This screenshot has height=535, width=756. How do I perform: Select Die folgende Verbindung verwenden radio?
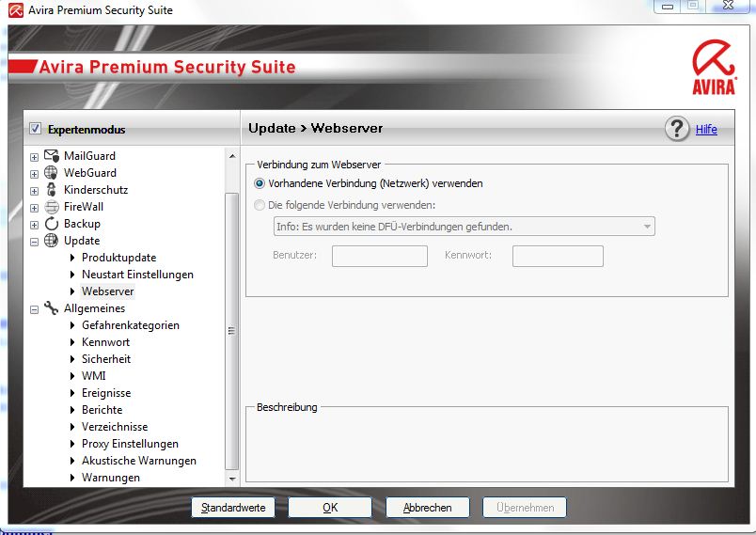click(260, 205)
